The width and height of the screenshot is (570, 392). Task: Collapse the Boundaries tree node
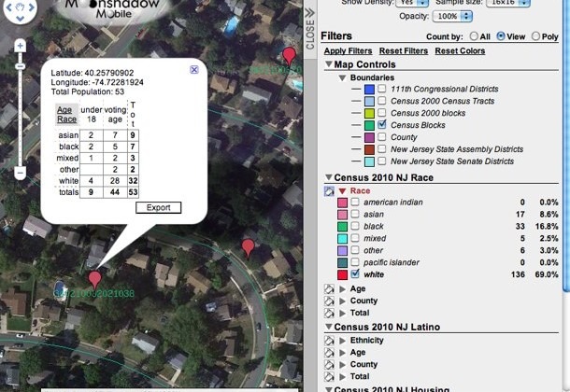(342, 77)
